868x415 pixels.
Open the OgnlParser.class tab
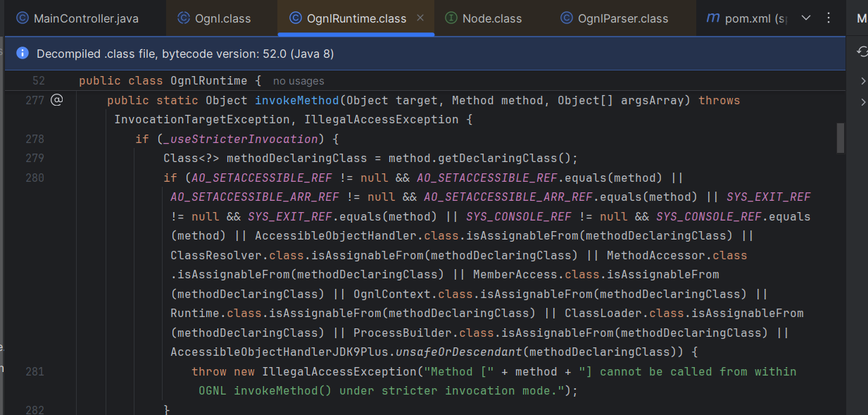point(615,18)
